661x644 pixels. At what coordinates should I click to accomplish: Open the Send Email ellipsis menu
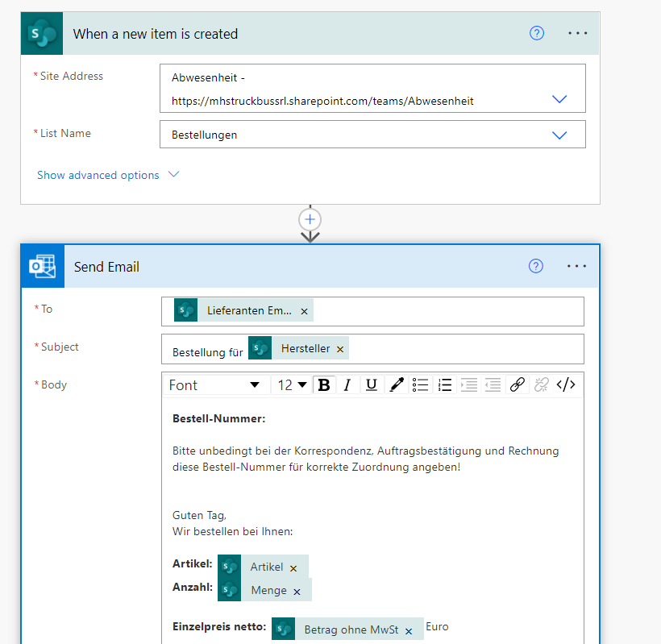coord(576,266)
